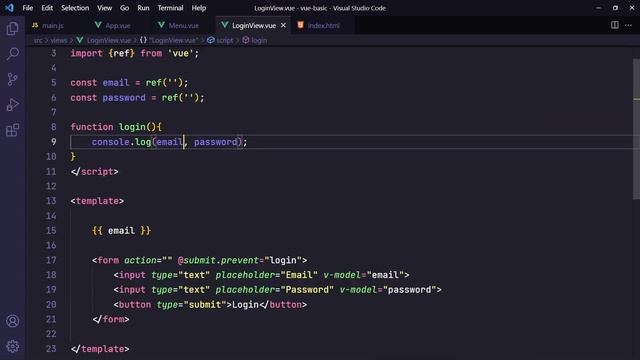Image resolution: width=640 pixels, height=360 pixels.
Task: Click placeholder="Email" attribute text
Action: (267, 275)
